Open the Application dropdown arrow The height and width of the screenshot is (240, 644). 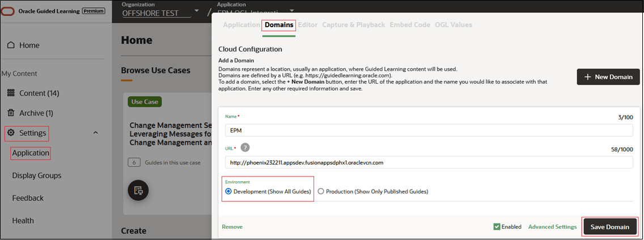pyautogui.click(x=292, y=10)
